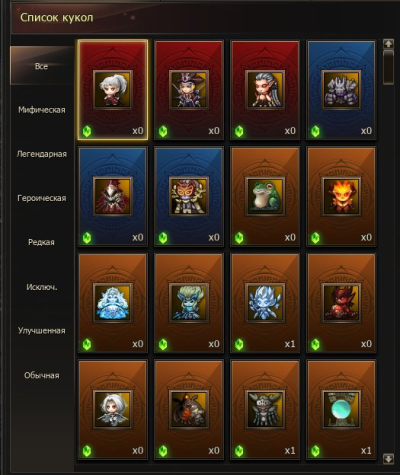This screenshot has width=400, height=475.
Task: Click the scrollbar thumb handle
Action: coord(389,67)
